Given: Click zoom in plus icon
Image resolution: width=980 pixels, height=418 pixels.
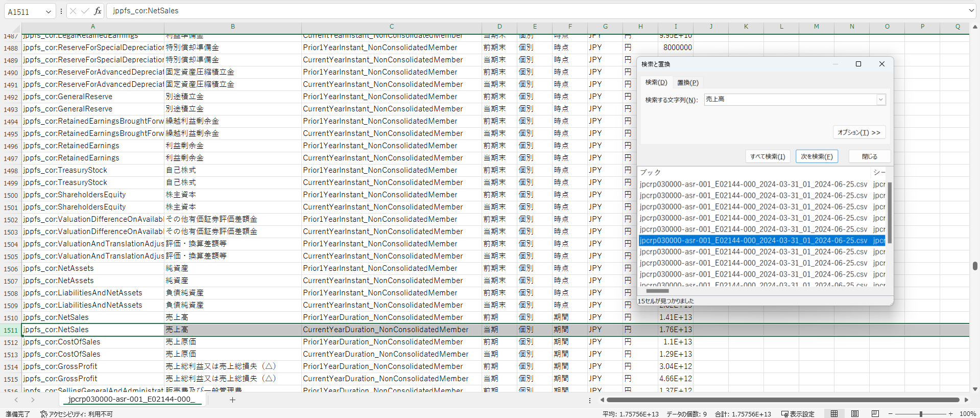Looking at the screenshot, I should click(x=950, y=413).
